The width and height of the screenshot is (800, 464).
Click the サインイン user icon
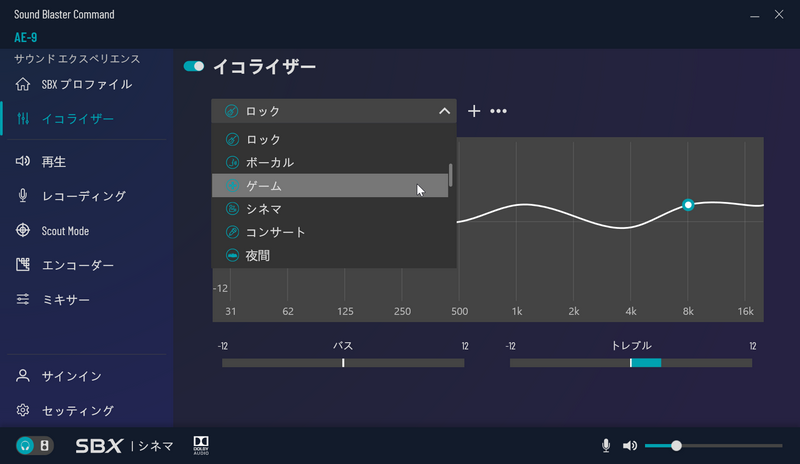click(22, 376)
